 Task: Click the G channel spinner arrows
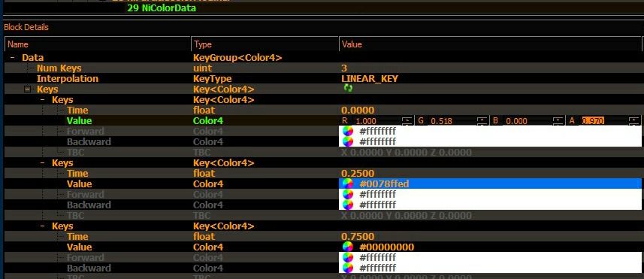tap(482, 121)
